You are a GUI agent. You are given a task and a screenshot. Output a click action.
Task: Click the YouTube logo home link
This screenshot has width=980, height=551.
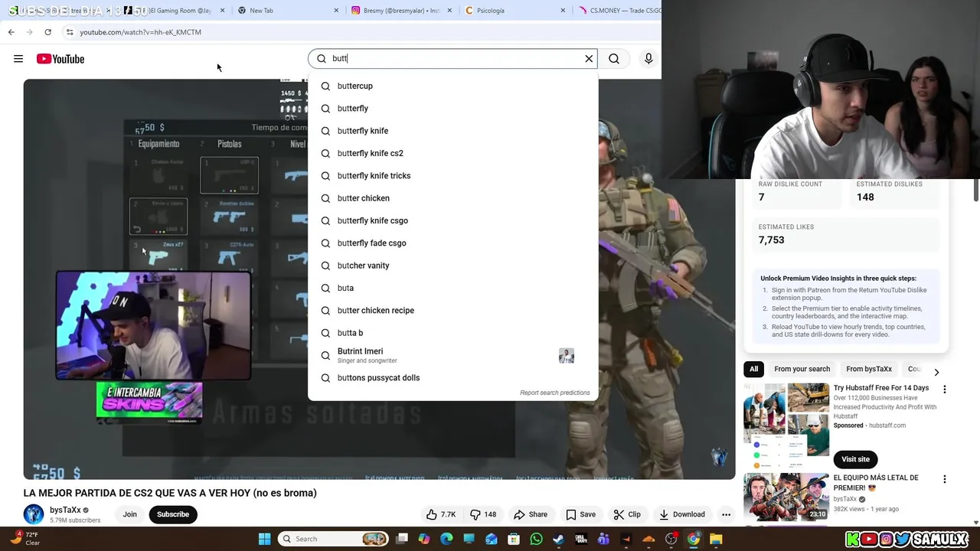click(x=60, y=59)
